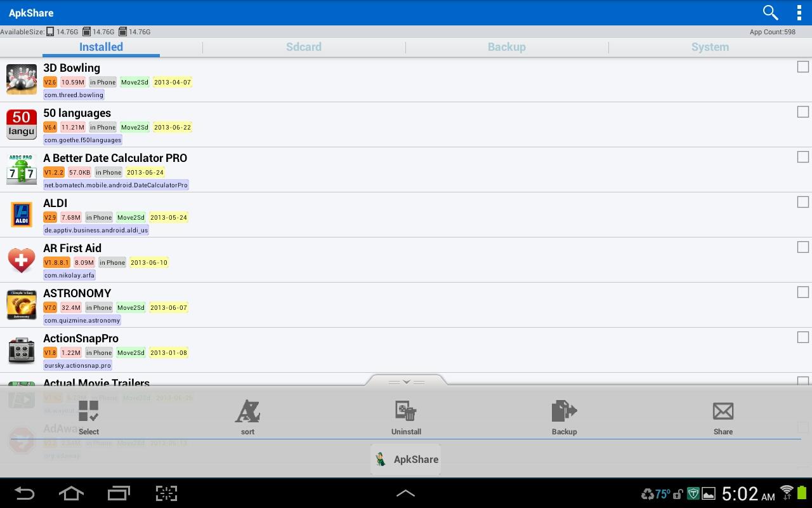The width and height of the screenshot is (812, 508).
Task: Tap the 2013-06-10 date on AR First Aid
Action: point(149,262)
